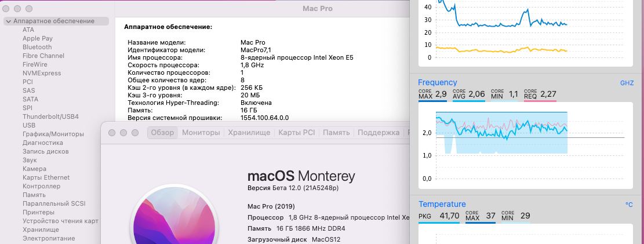The width and height of the screenshot is (644, 244).
Task: Open Thunderbolt/USB4 info
Action: click(50, 116)
